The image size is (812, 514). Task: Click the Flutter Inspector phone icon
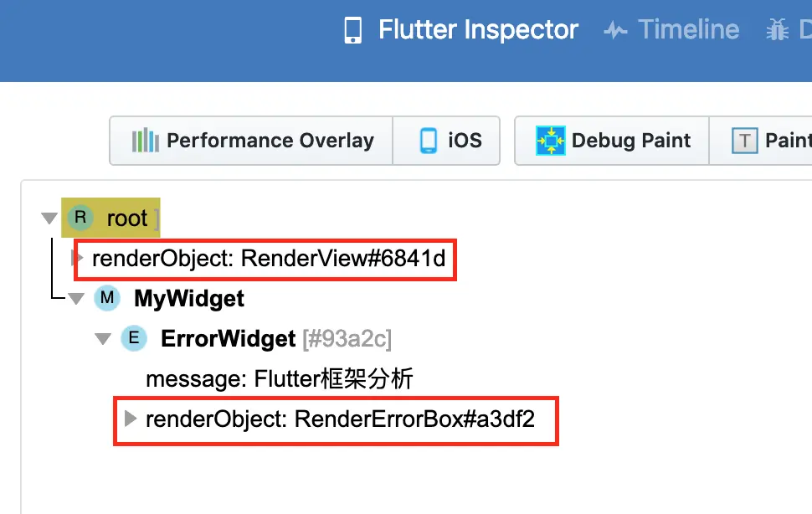353,31
